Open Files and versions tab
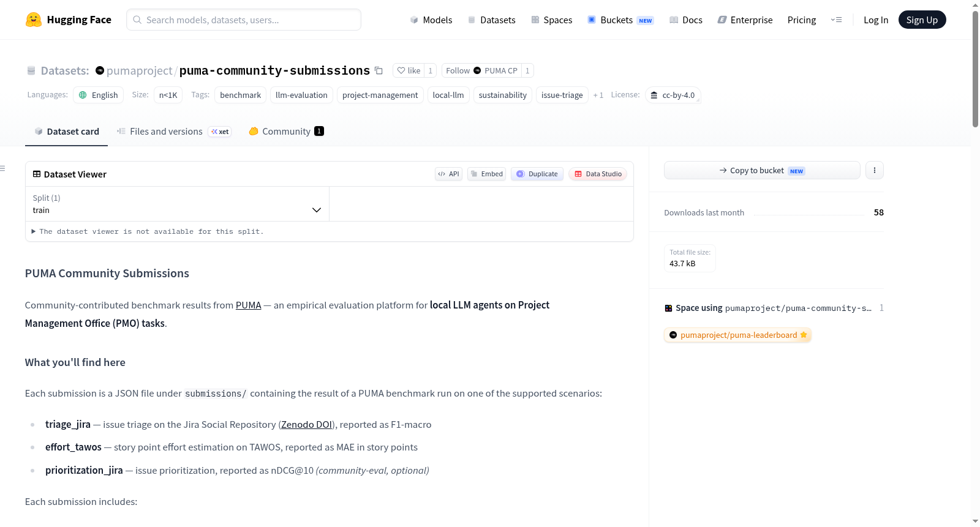Screen dimensions: 980x527 pos(174,132)
